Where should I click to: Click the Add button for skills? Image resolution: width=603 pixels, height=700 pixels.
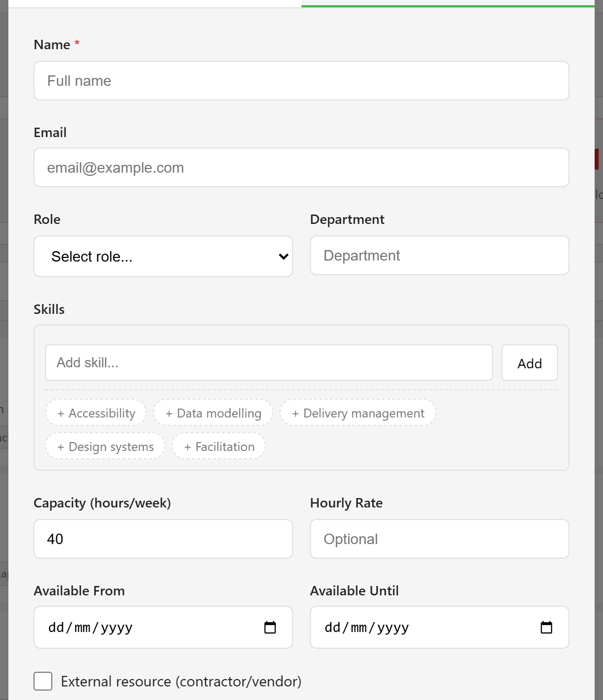[529, 363]
